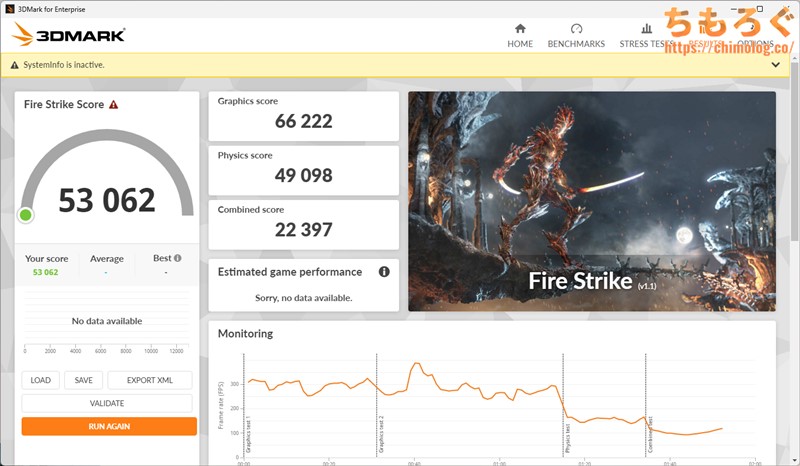800x466 pixels.
Task: Click the EXPORT XML button
Action: click(x=150, y=380)
